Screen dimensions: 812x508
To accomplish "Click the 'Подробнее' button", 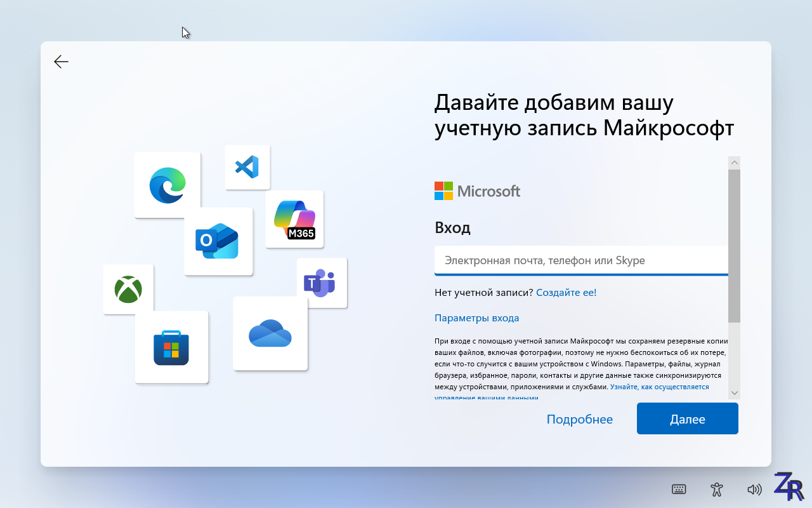I will pos(579,419).
